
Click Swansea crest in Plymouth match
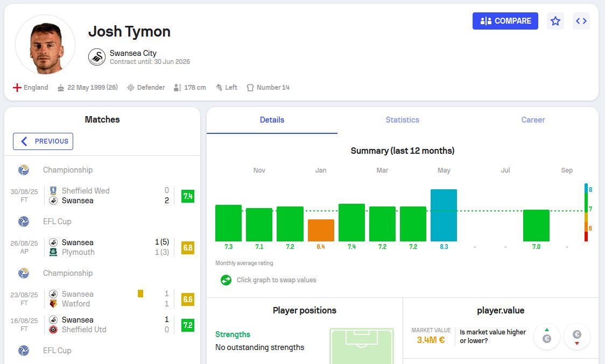point(53,242)
